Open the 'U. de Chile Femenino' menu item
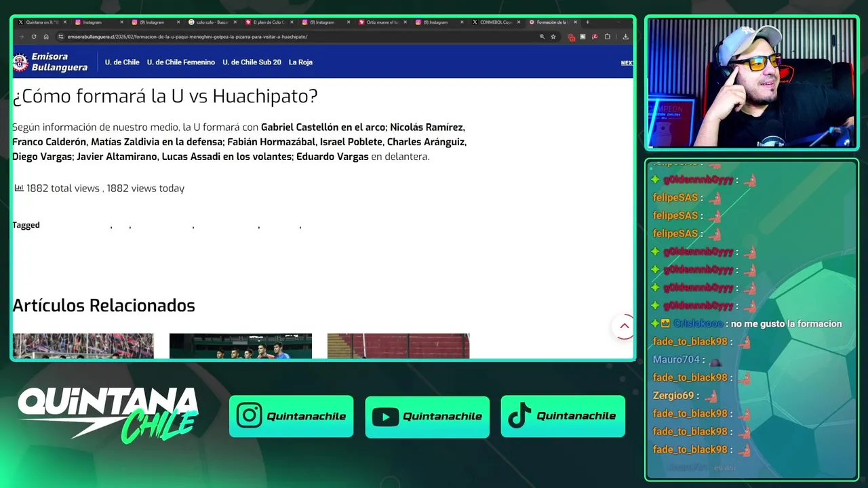The width and height of the screenshot is (868, 488). (x=181, y=62)
